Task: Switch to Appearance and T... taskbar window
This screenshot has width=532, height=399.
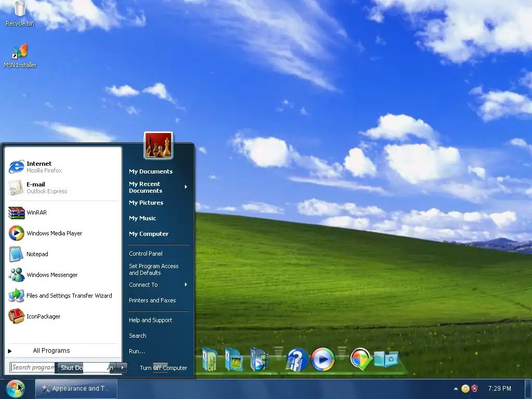Action: [x=76, y=389]
